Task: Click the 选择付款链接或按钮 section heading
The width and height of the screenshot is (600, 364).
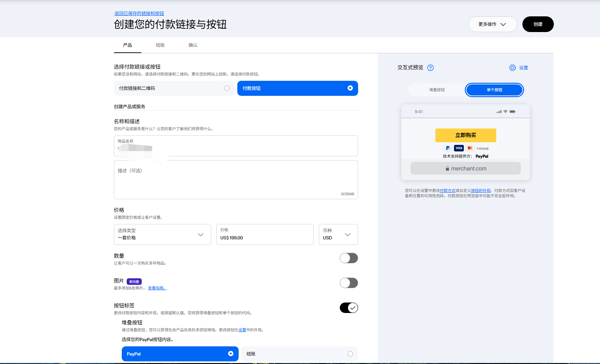Action: click(137, 67)
